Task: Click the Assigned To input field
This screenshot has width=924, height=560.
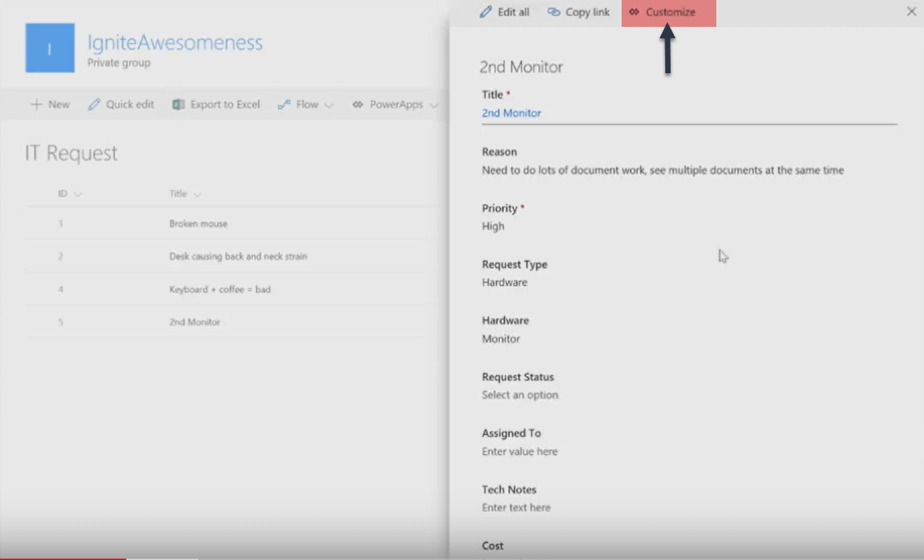Action: [519, 451]
